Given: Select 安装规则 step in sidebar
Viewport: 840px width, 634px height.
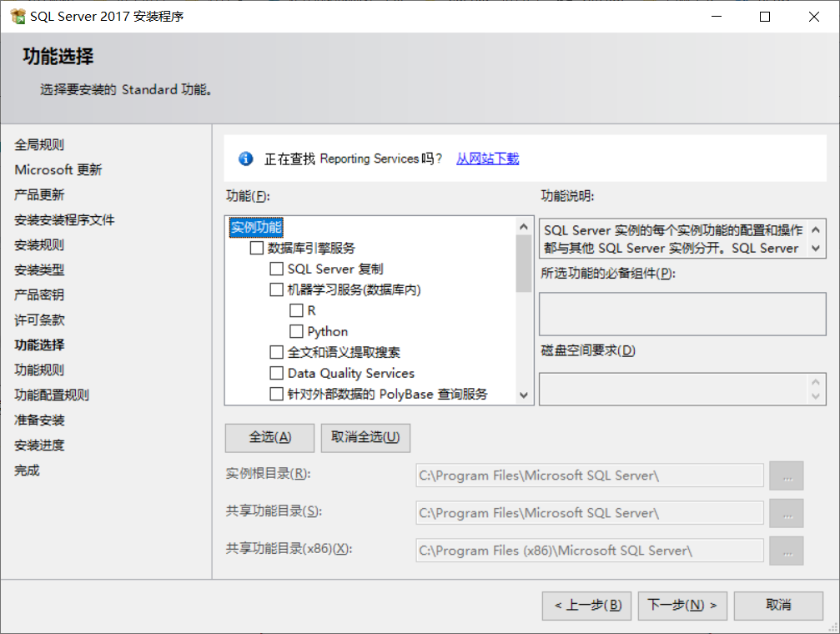Looking at the screenshot, I should 39,245.
